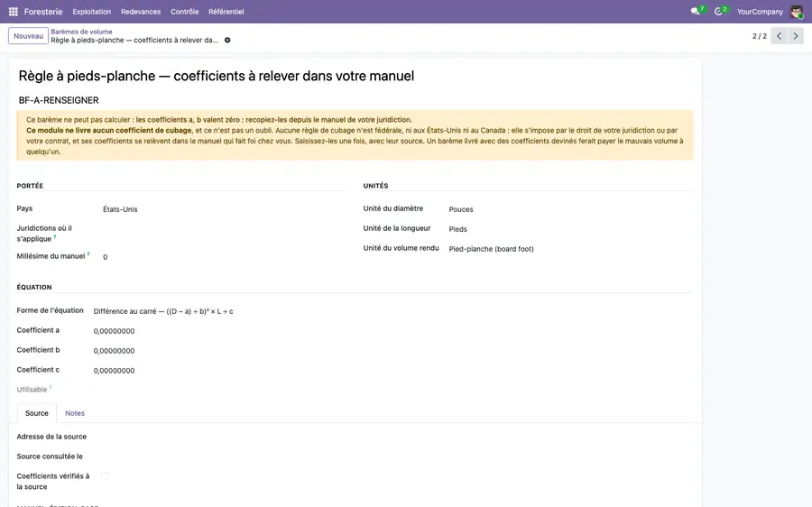Tick the Coefficients vérifiés à la source checkbox
Viewport: 812px width, 507px height.
[105, 475]
